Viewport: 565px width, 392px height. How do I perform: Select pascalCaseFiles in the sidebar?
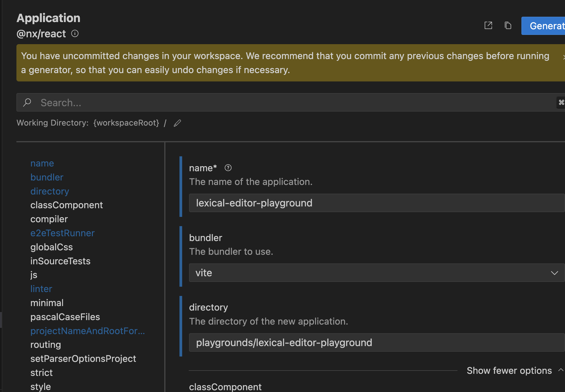pyautogui.click(x=65, y=317)
